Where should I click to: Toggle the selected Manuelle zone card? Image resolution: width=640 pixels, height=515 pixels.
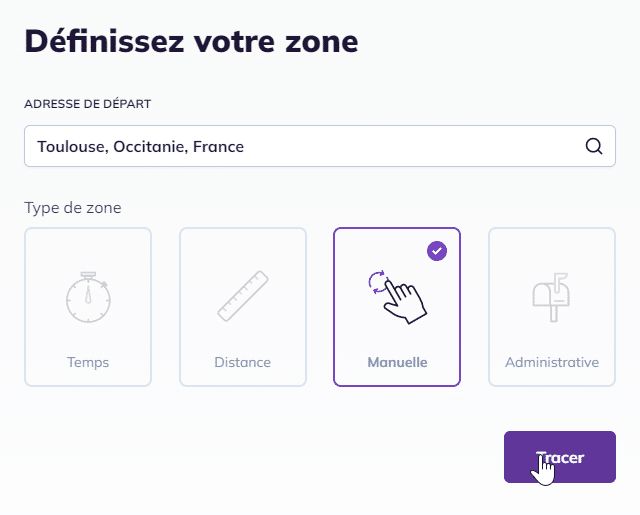point(397,307)
